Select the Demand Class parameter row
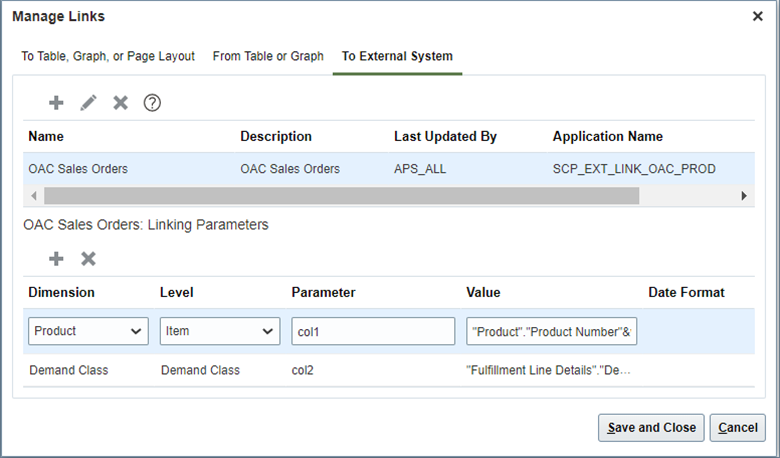Image resolution: width=780 pixels, height=458 pixels. pyautogui.click(x=330, y=370)
